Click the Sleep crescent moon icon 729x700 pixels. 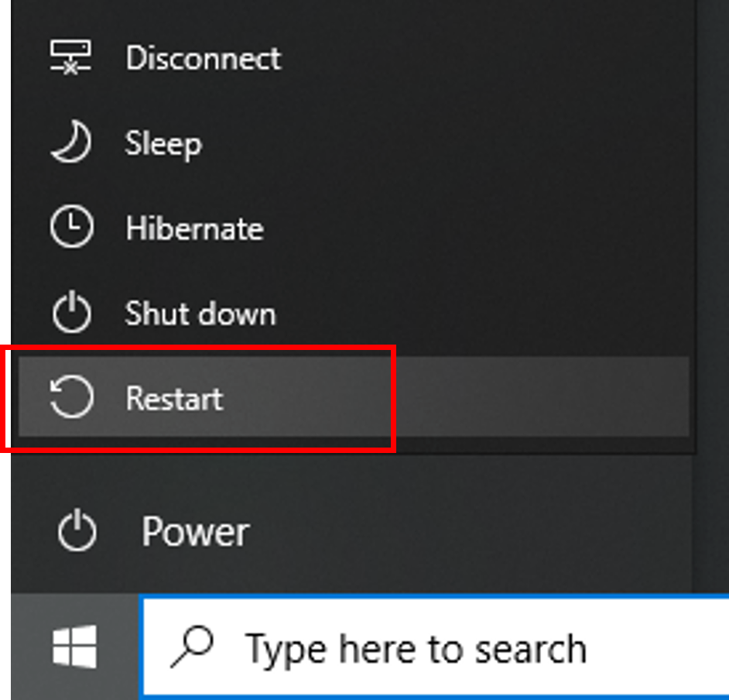71,142
